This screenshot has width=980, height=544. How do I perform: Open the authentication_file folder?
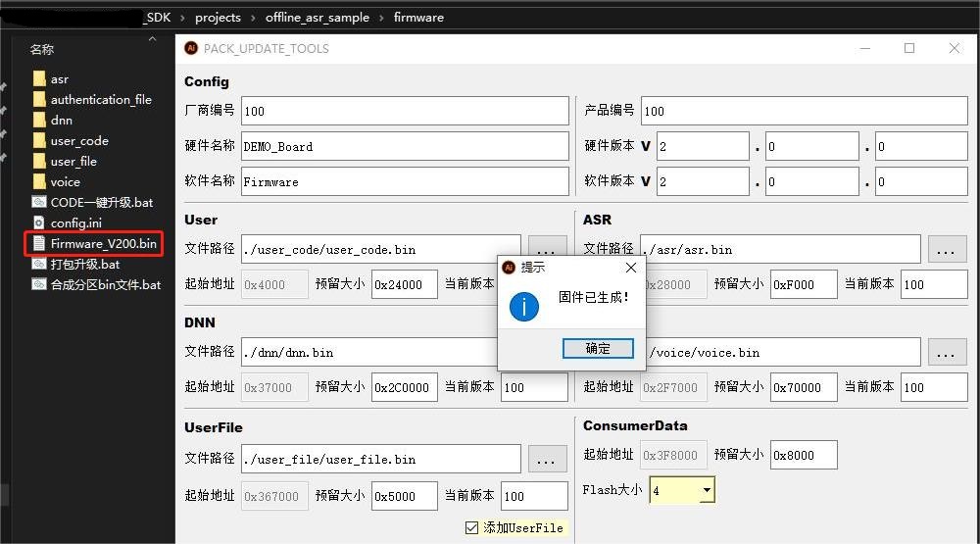[100, 100]
